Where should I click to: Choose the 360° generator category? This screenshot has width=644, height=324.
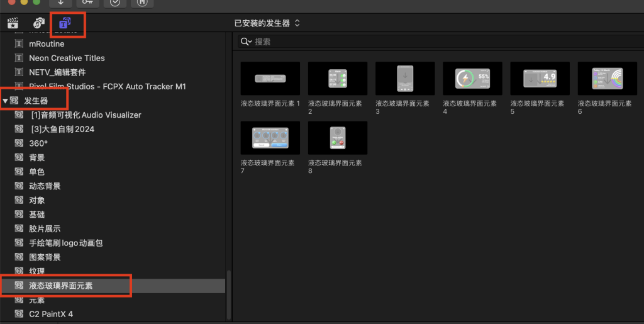pos(38,143)
